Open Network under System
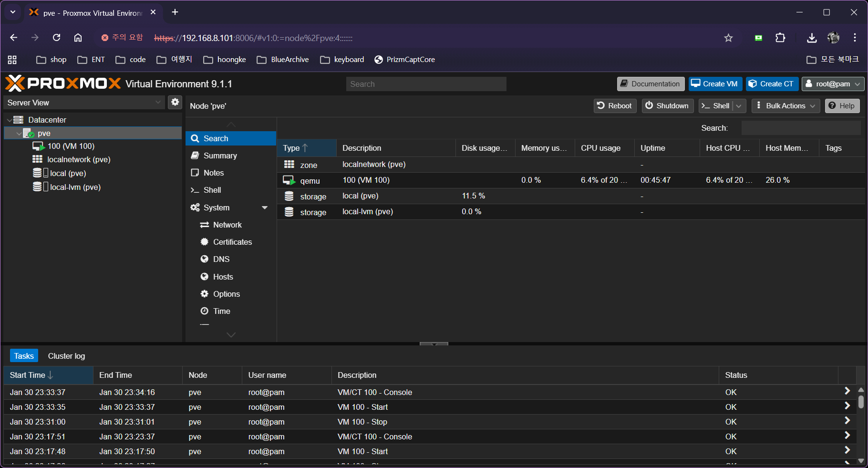The height and width of the screenshot is (468, 868). click(231, 225)
